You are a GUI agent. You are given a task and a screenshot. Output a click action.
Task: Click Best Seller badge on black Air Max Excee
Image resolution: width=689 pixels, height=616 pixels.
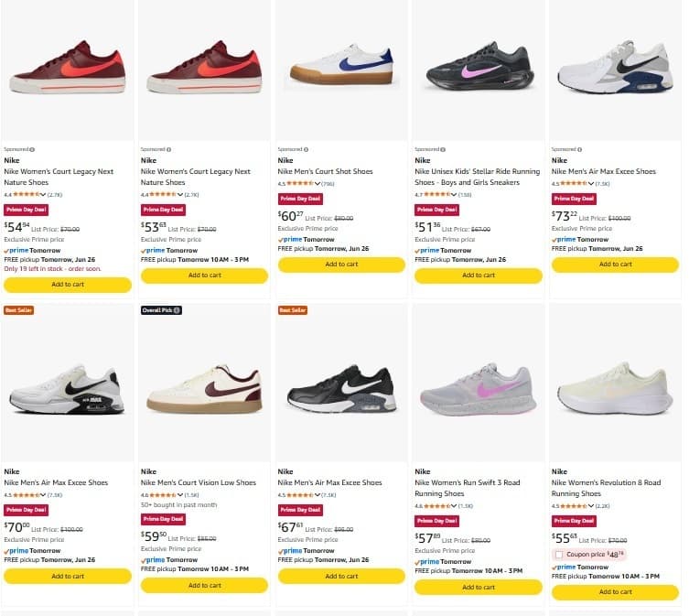[293, 310]
